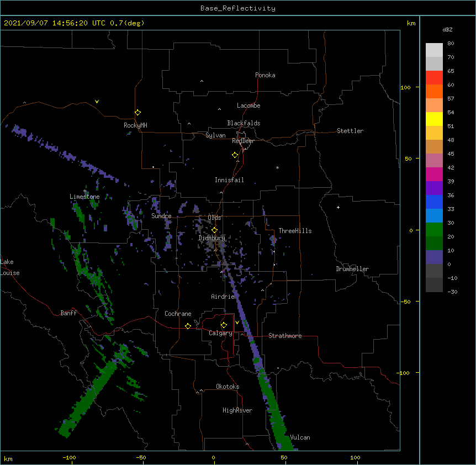Select the Blackfalds label
Viewport: 476px width, 465px height.
pos(244,123)
